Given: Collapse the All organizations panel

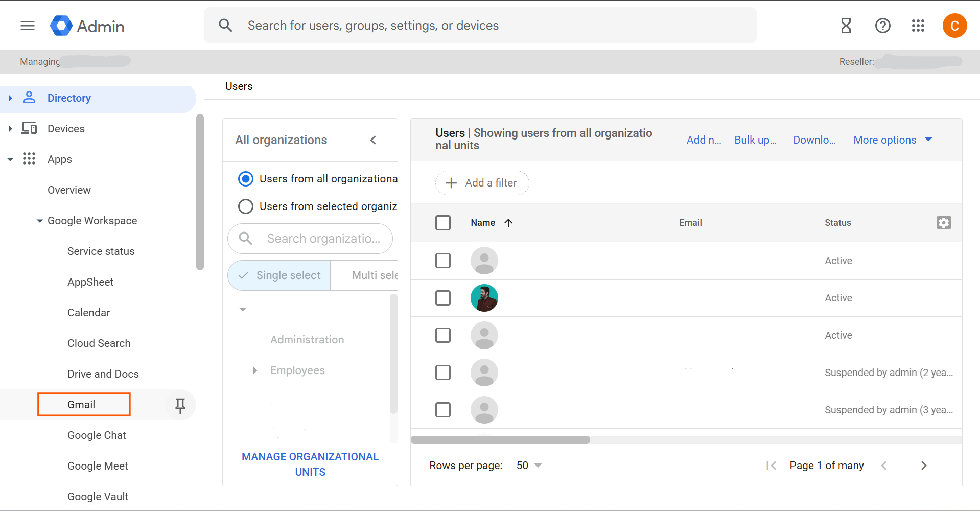Looking at the screenshot, I should (374, 140).
